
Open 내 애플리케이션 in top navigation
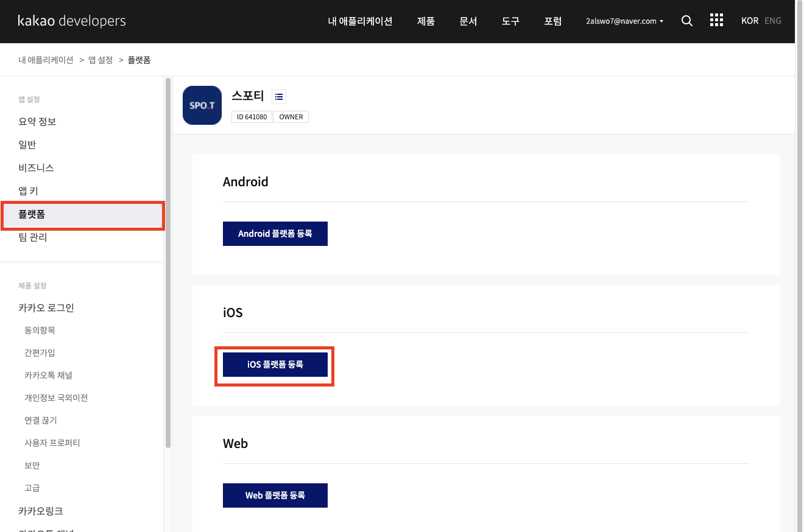pyautogui.click(x=360, y=21)
